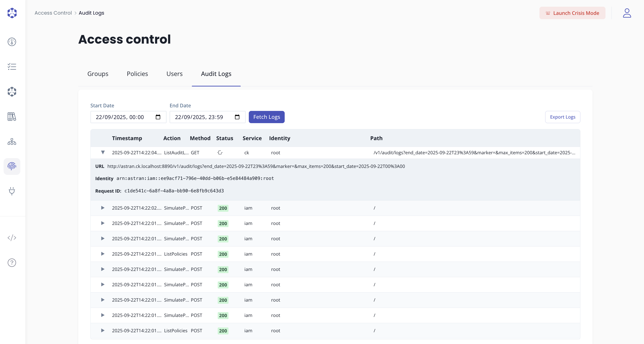Open the help question mark icon

pyautogui.click(x=12, y=263)
